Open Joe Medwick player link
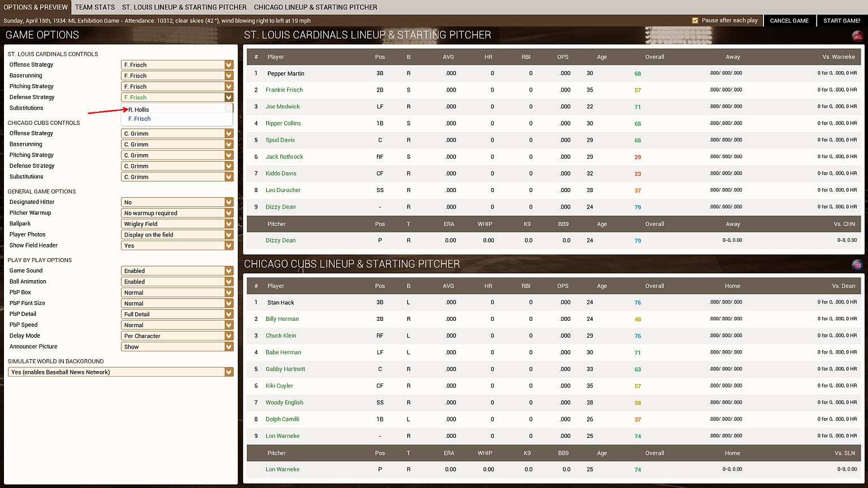868x488 pixels. 283,107
